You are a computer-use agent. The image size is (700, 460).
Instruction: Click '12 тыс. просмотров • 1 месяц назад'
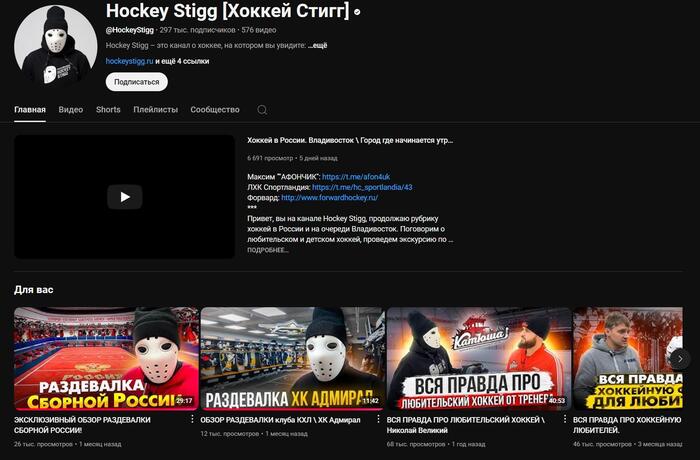(x=254, y=434)
